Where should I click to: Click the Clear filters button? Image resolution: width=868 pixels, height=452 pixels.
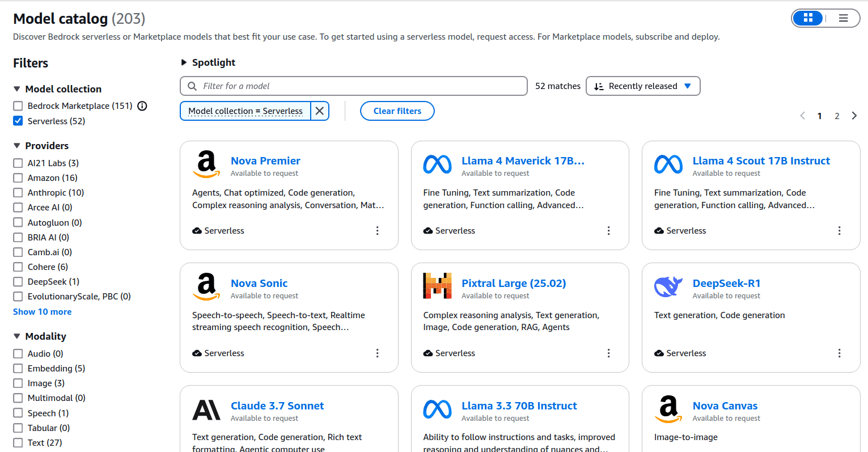397,111
